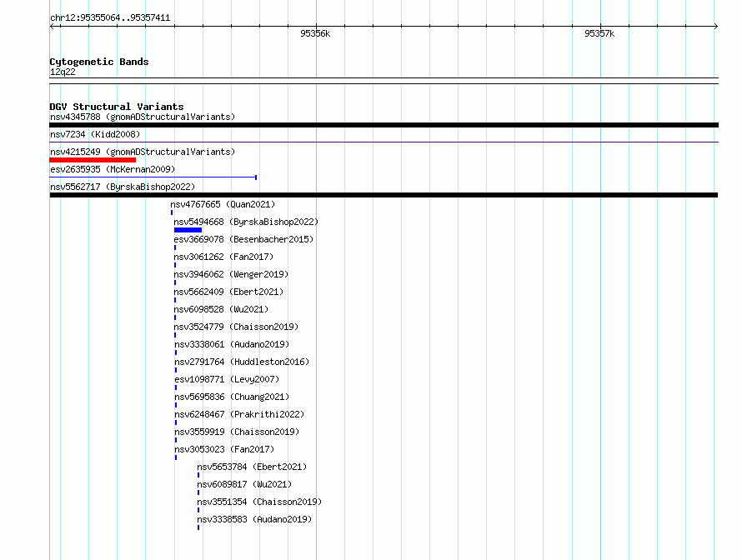Screen dimensions: 742x560
Task: Click the nsv4345788 gnomADStructuralVariants label
Action: 143,117
